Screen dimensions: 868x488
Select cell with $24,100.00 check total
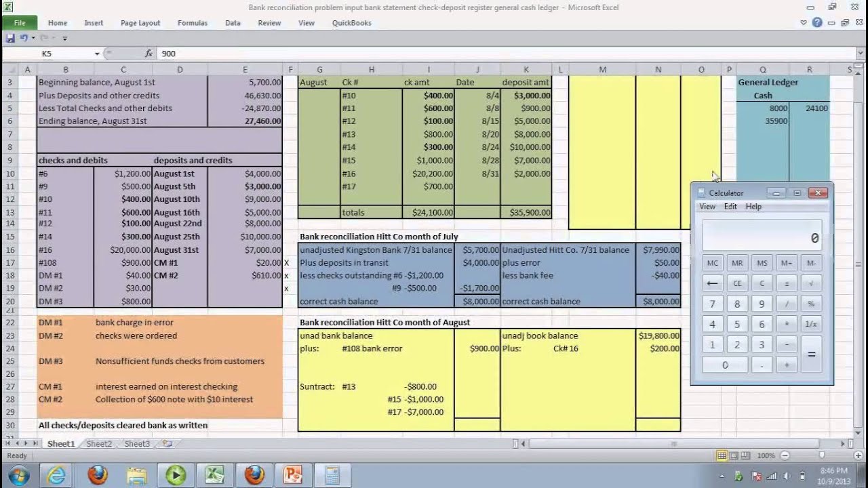tap(428, 212)
